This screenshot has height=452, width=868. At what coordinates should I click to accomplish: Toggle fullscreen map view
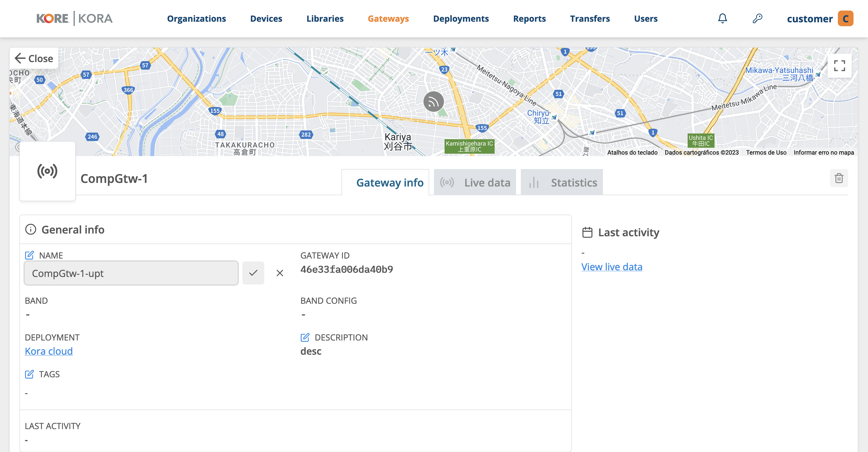pyautogui.click(x=839, y=66)
